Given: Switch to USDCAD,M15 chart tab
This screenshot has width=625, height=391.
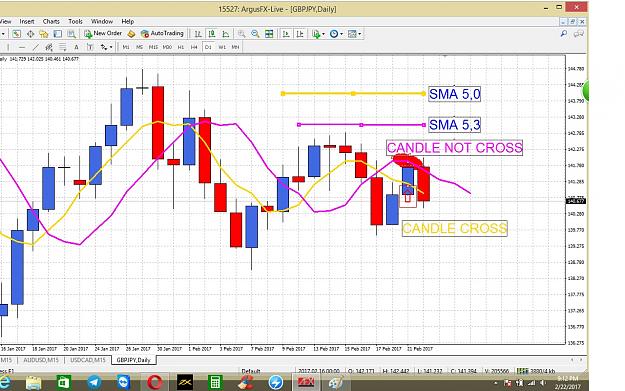Looking at the screenshot, I should [88, 360].
